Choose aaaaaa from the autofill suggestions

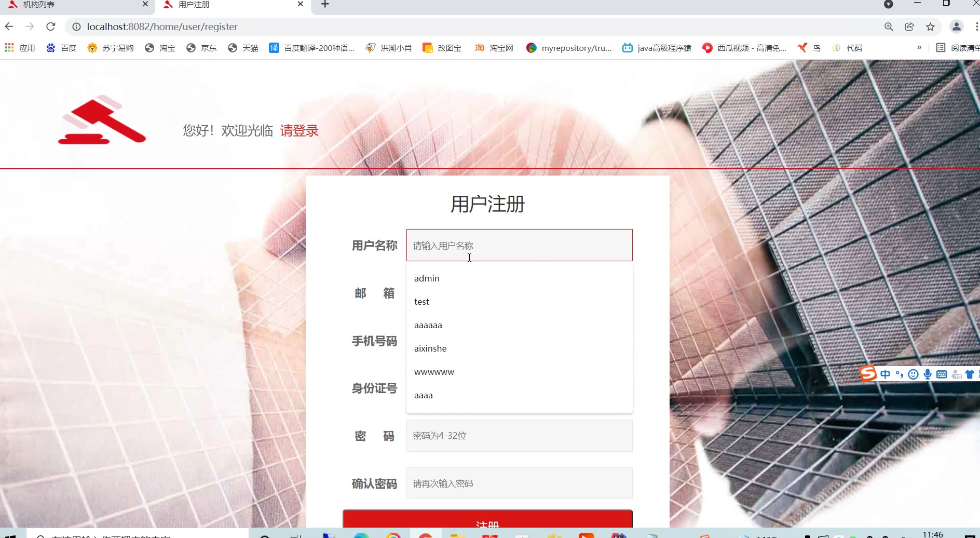pos(519,325)
